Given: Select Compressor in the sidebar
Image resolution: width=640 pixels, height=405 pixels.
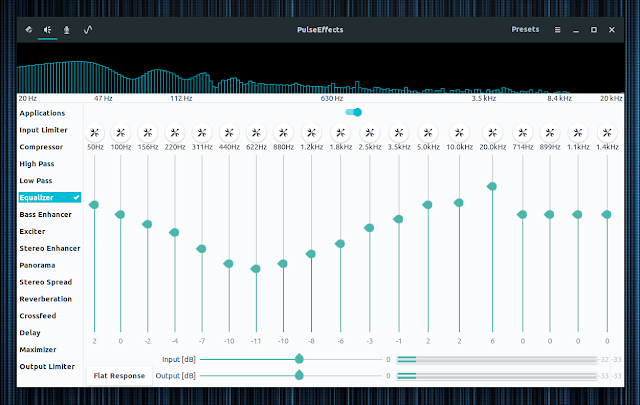Looking at the screenshot, I should click(41, 147).
